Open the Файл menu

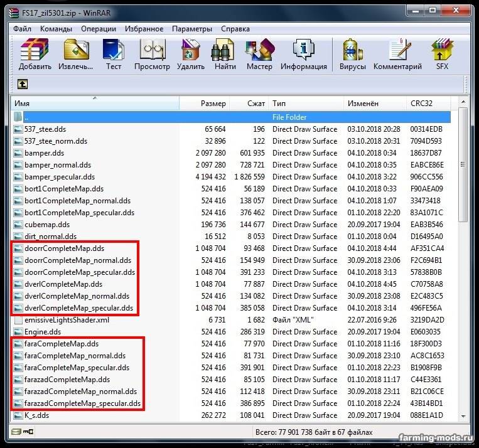[22, 29]
